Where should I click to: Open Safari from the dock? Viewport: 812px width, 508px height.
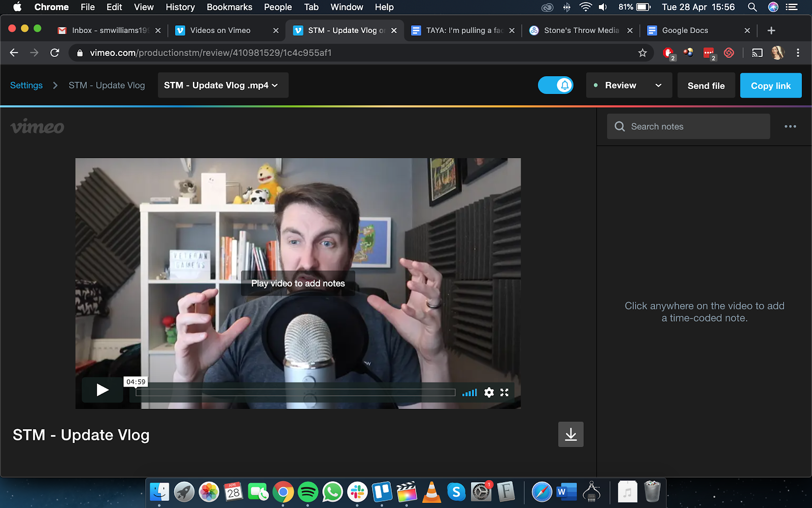542,492
